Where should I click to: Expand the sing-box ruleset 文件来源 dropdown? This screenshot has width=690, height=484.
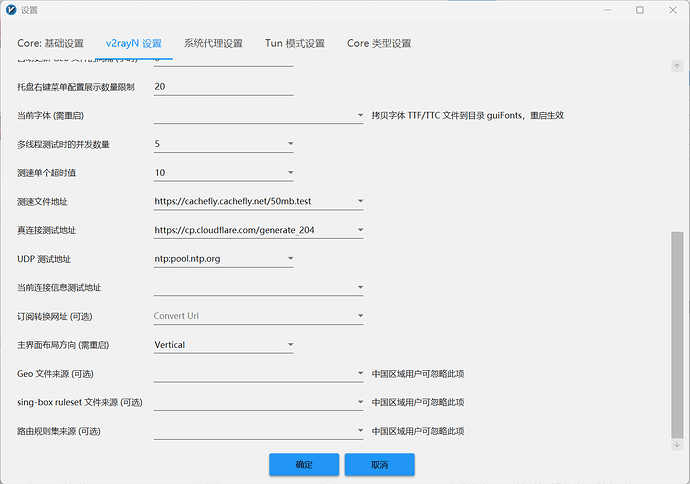click(x=360, y=402)
